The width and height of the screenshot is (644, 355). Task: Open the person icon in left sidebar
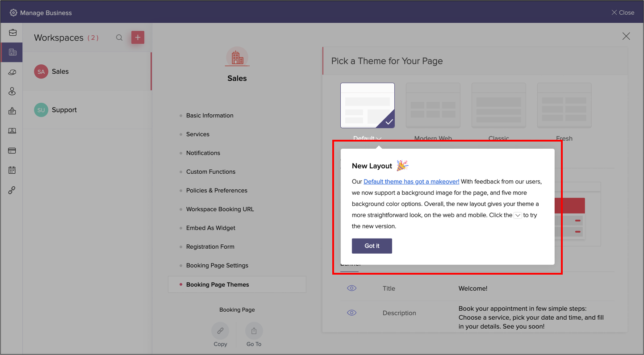coord(12,92)
